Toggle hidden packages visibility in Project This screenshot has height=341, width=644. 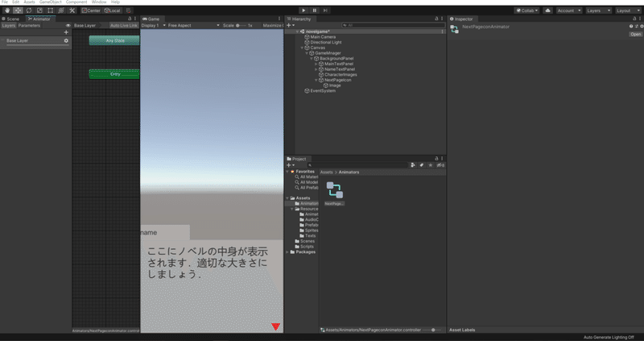(x=440, y=165)
